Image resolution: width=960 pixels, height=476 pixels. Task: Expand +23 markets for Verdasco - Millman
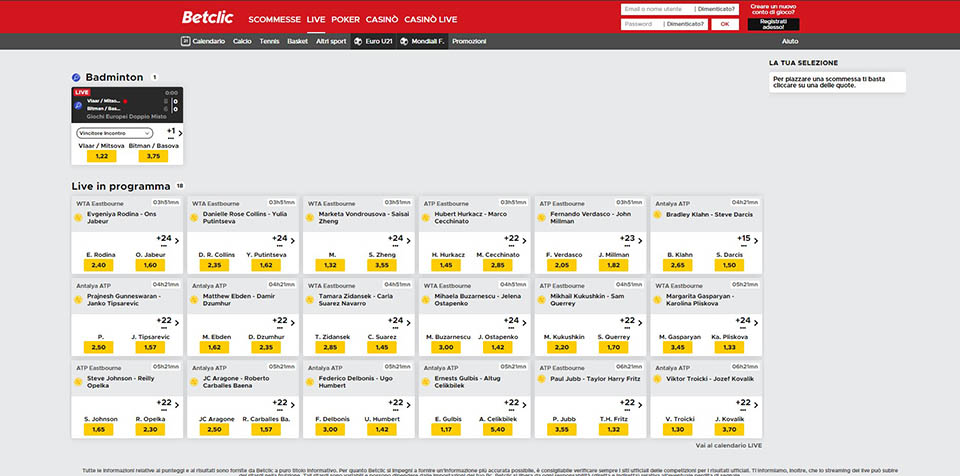[x=629, y=240]
